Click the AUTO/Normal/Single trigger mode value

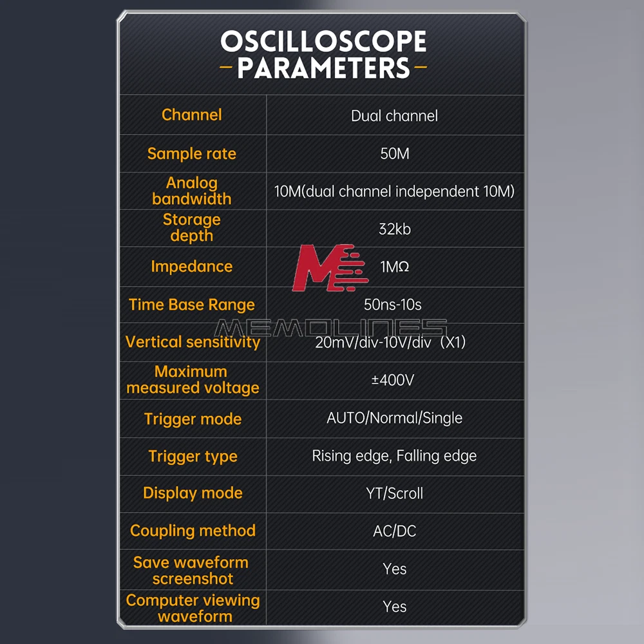pyautogui.click(x=394, y=418)
